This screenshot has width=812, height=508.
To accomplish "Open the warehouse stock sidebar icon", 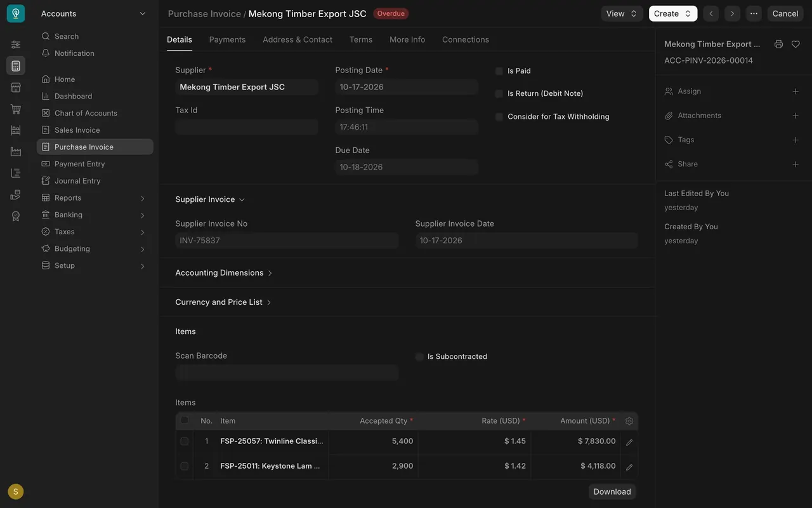I will pos(16,130).
